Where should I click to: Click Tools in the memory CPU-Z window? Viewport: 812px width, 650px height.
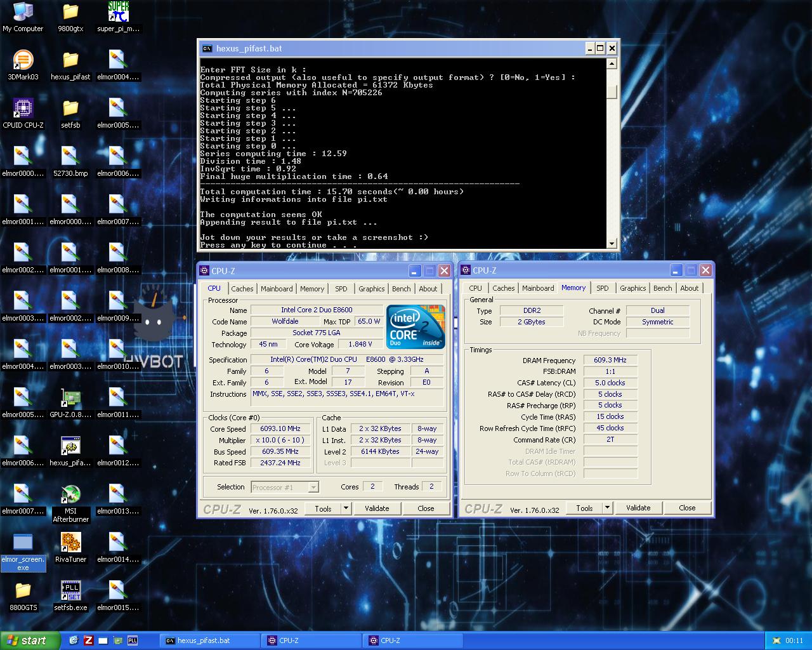point(584,508)
